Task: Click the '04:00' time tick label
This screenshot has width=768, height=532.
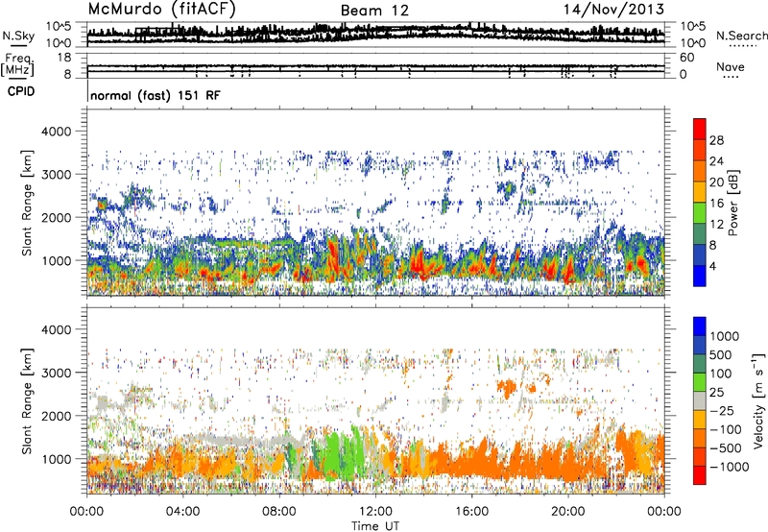Action: pos(182,512)
